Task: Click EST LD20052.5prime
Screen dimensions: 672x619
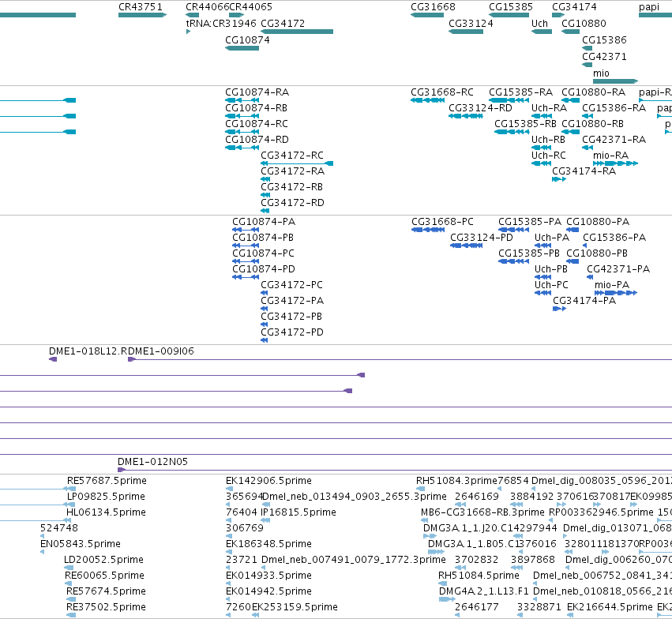Action: click(x=69, y=568)
